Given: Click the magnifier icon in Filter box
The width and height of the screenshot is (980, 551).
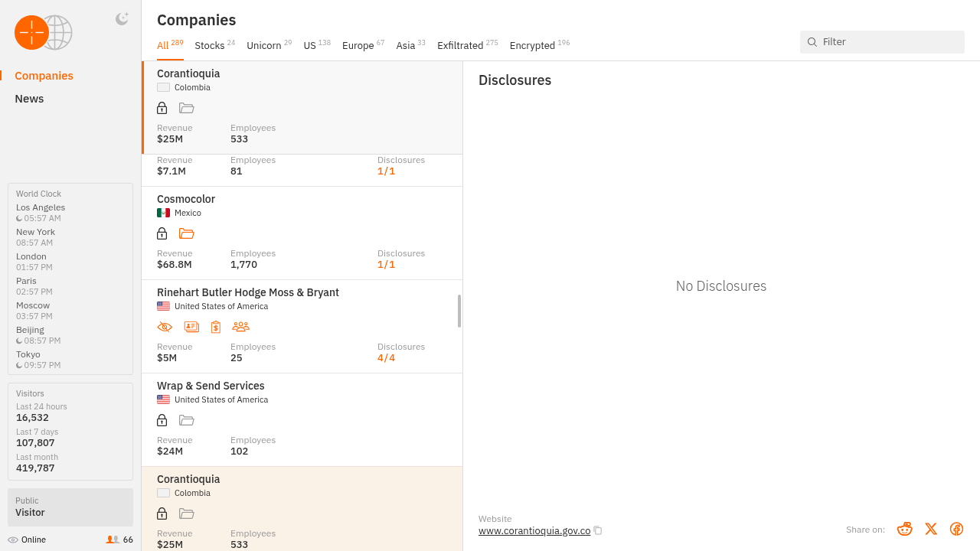Looking at the screenshot, I should (812, 42).
